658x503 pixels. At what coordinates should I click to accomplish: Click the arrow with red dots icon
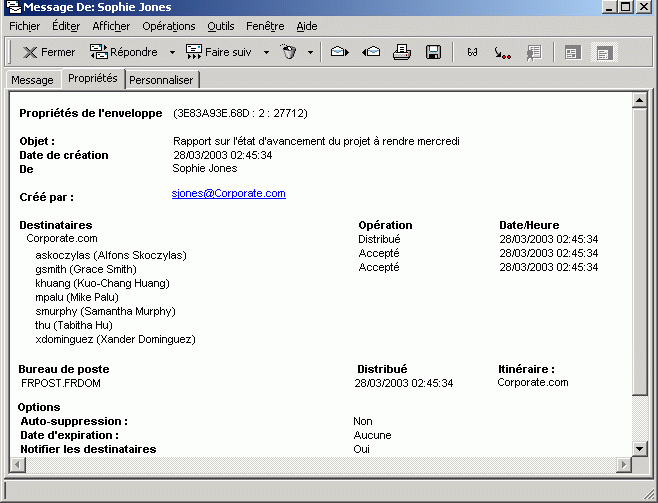coord(502,53)
